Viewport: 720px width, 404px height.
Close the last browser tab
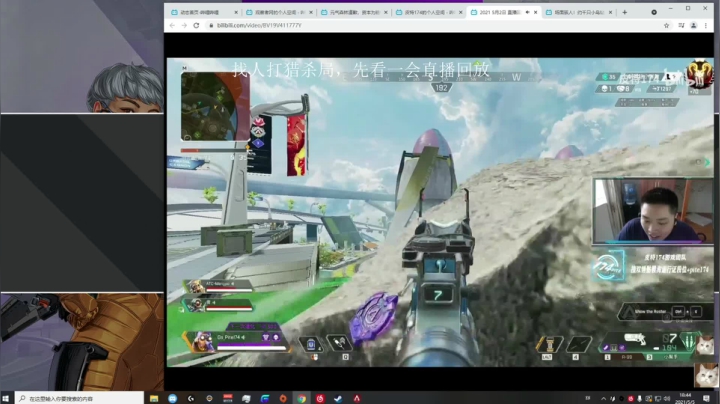click(610, 12)
